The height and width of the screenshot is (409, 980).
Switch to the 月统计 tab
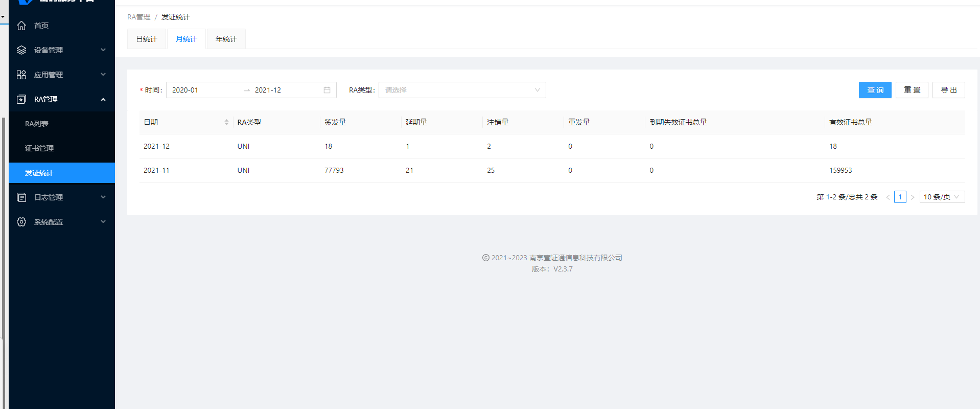[x=186, y=39]
